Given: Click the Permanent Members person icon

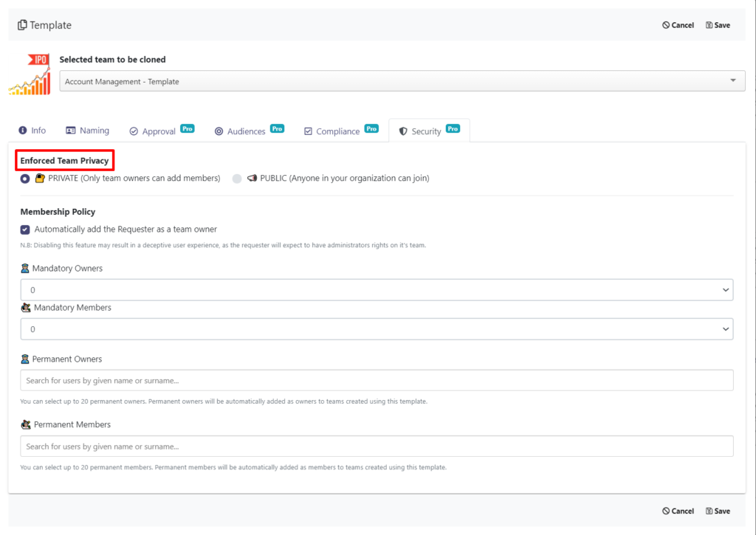Looking at the screenshot, I should [26, 424].
